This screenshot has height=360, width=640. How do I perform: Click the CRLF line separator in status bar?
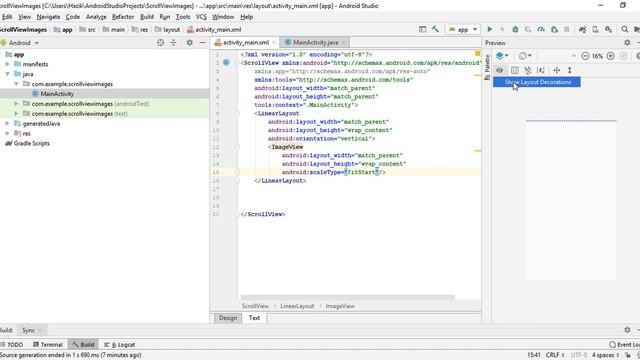pos(555,355)
